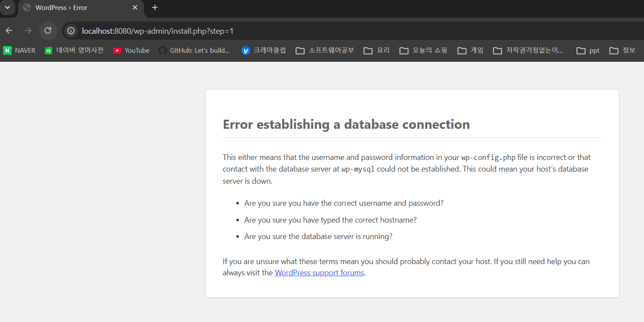Expand the 요리 bookmark folder
This screenshot has height=322, width=644.
(x=377, y=51)
